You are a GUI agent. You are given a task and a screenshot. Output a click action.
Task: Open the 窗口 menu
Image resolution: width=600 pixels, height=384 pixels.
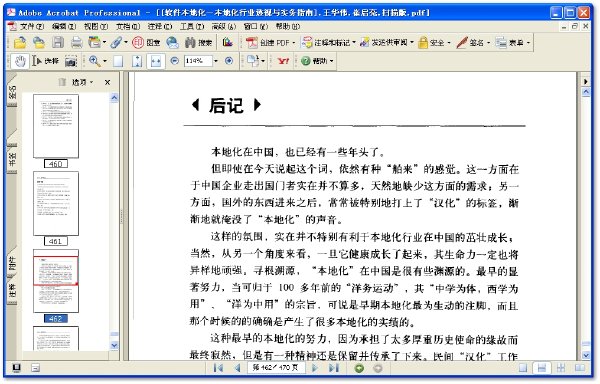tap(256, 26)
